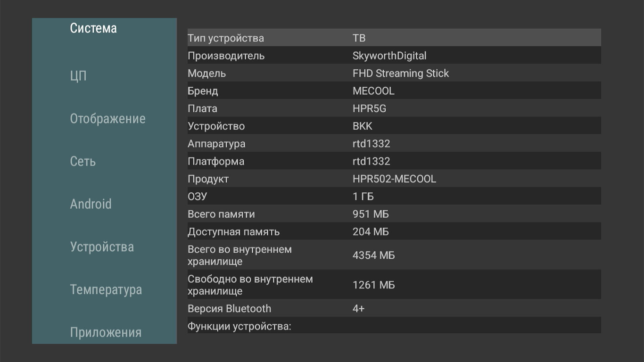Select the Доступная память row
The image size is (644, 362).
click(394, 232)
